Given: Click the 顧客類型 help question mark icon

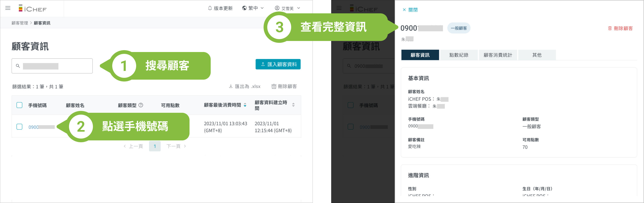Looking at the screenshot, I should [141, 105].
